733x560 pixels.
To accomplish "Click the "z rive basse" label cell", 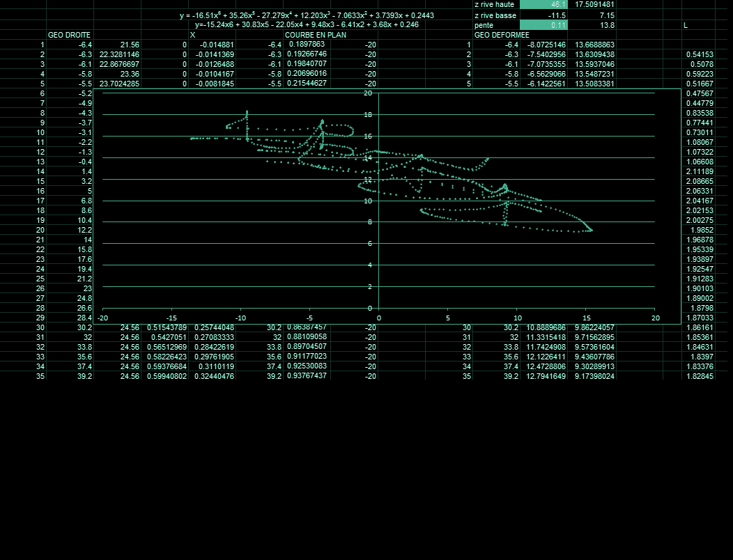I will [x=496, y=15].
